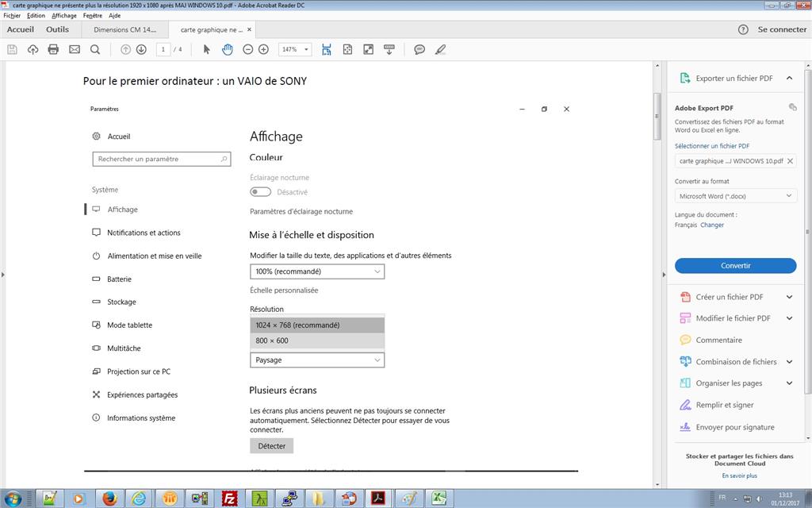Remove selected file with X in export panel
Screen dimensions: 812x508
click(791, 161)
